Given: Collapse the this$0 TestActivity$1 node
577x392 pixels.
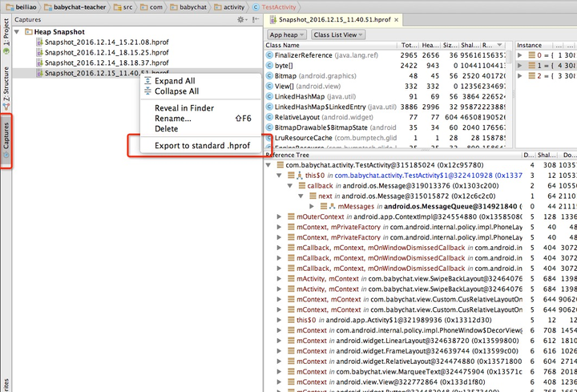Looking at the screenshot, I should point(279,176).
